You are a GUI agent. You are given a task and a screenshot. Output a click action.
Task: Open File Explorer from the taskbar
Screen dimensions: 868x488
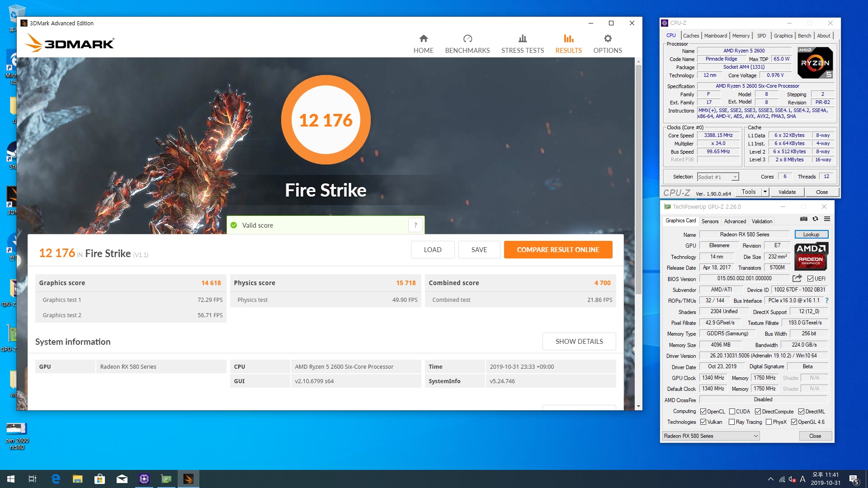tap(78, 479)
